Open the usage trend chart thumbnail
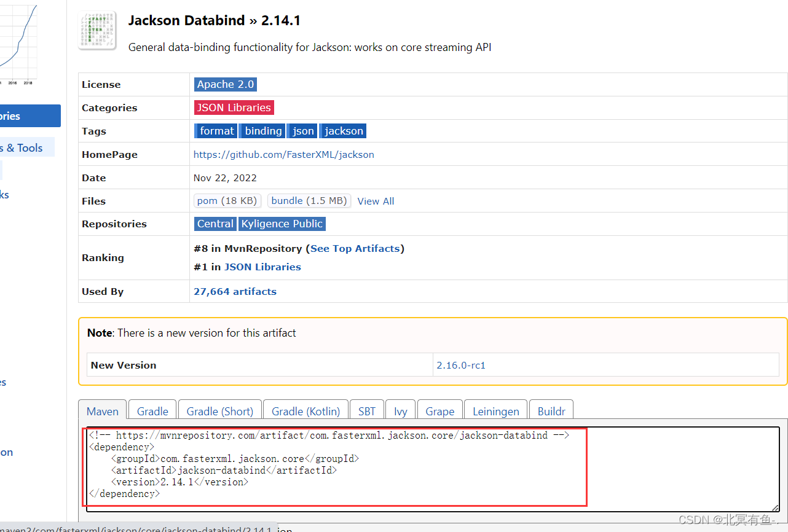 [18, 42]
